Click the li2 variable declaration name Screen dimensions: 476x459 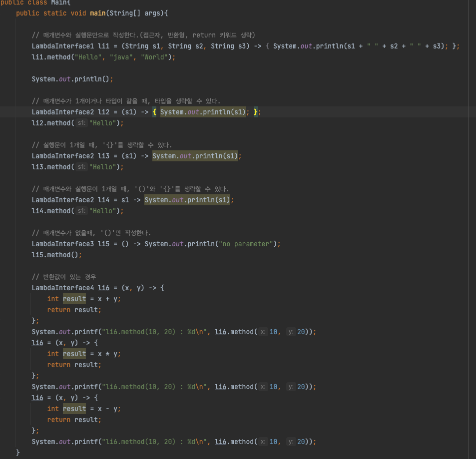103,112
